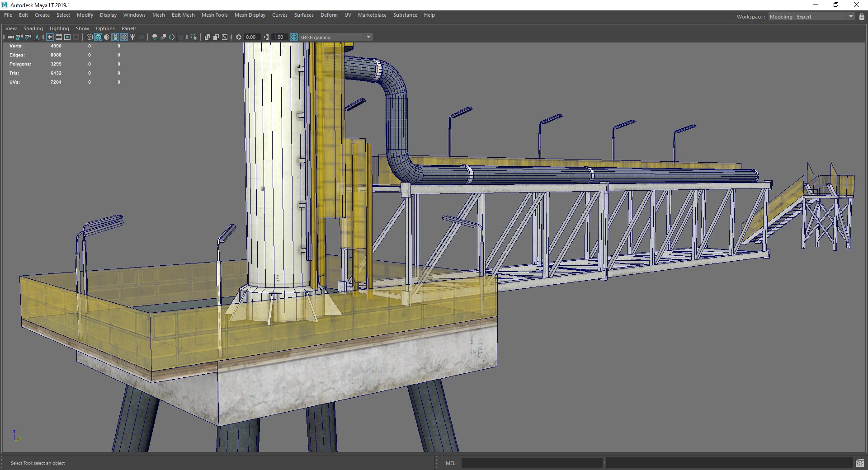Open the Mesh Tools menu
The image size is (868, 470).
[x=215, y=15]
